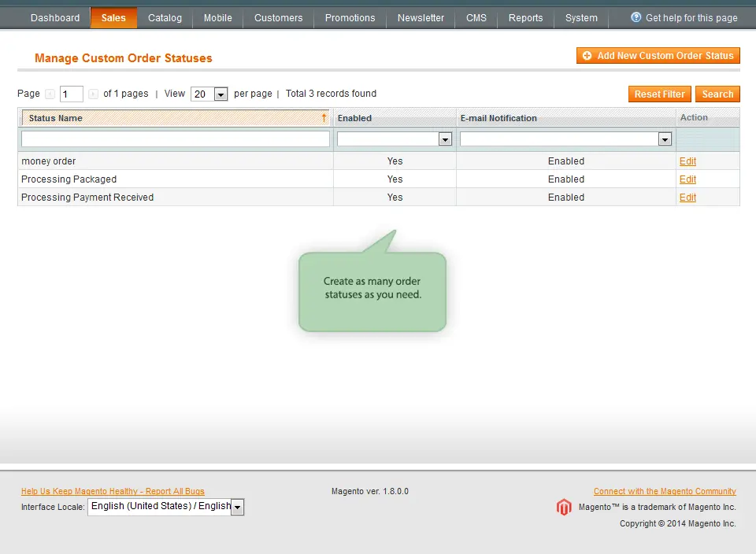
Task: Open the Promotions menu
Action: click(x=349, y=17)
